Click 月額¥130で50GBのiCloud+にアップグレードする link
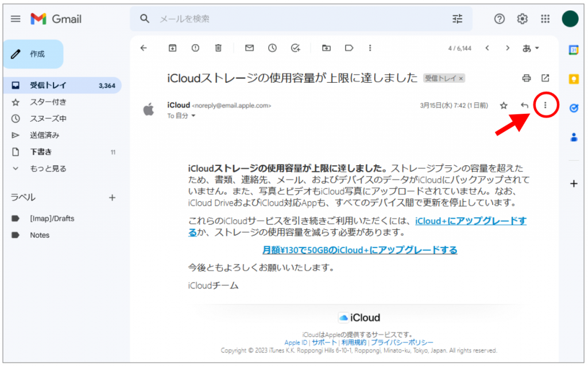 359,250
